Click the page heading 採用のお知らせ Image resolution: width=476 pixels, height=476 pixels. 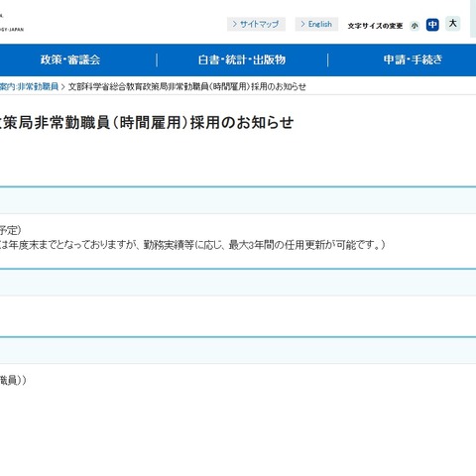coord(242,123)
